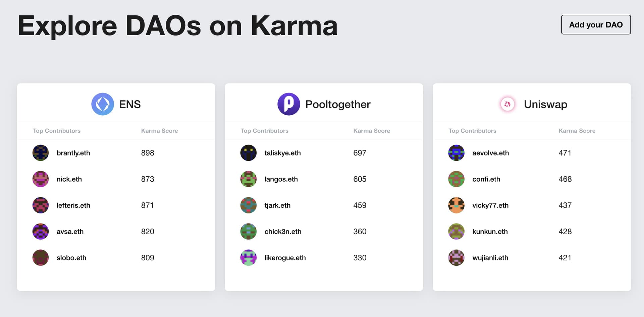
Task: Click the ENS card title
Action: [x=130, y=104]
